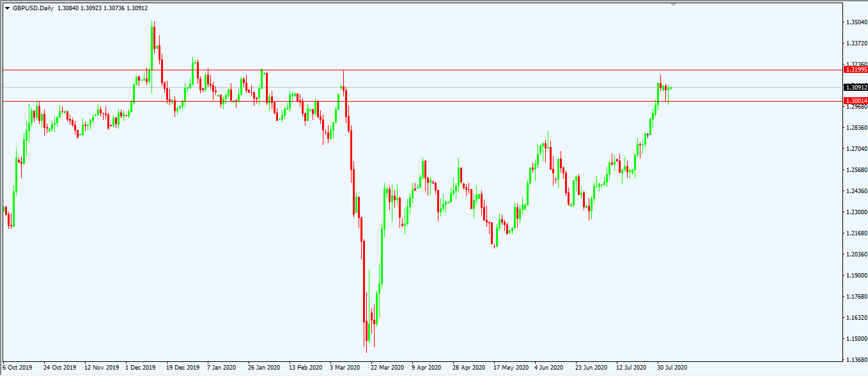
Task: Click the chart shift triangle marker at top
Action: [672, 4]
